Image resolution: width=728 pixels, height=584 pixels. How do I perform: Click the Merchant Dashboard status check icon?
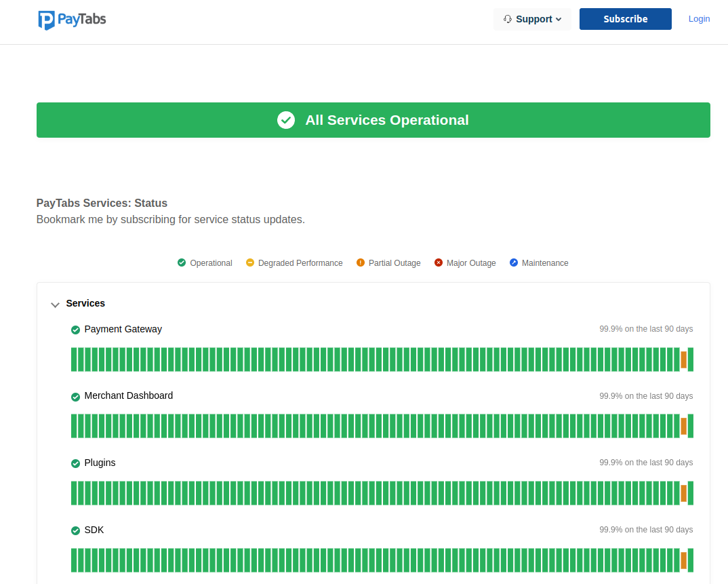click(76, 397)
